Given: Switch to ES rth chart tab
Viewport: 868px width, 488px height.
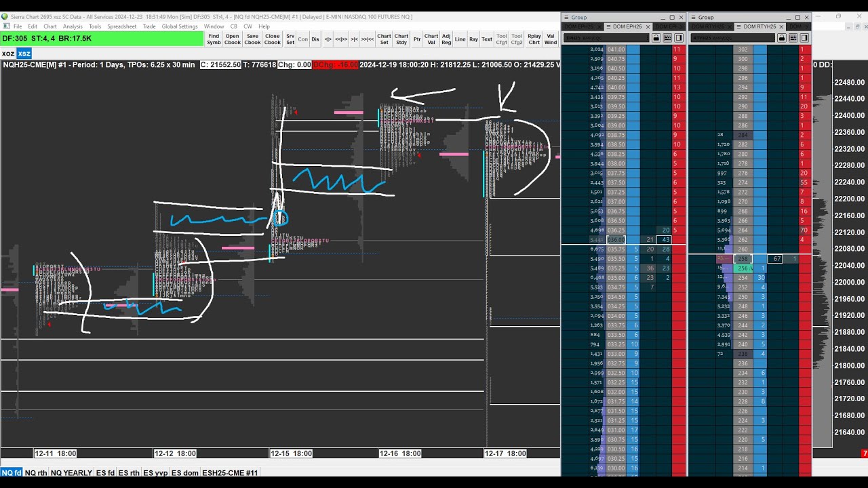Looking at the screenshot, I should 129,472.
